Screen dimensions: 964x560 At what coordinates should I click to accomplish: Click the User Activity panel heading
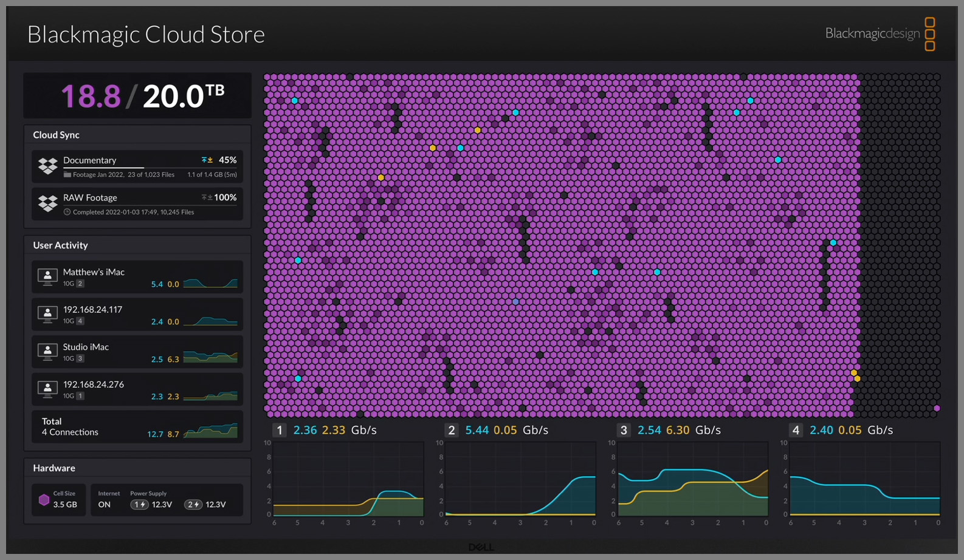pos(60,245)
